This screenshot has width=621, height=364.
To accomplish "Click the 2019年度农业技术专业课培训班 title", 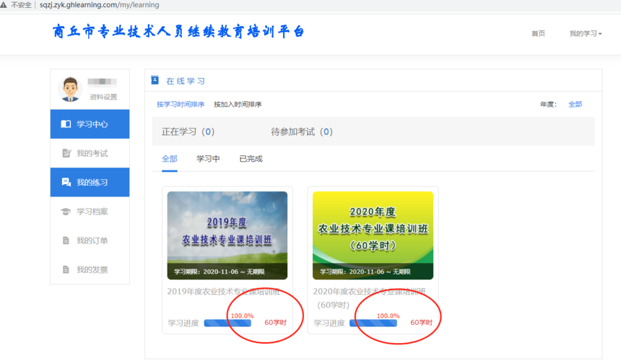I will tap(223, 292).
